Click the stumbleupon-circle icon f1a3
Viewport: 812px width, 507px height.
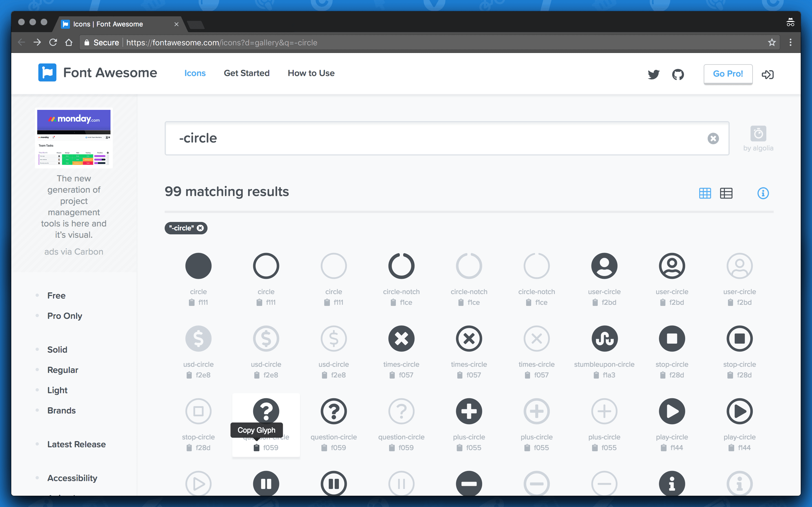(x=604, y=338)
